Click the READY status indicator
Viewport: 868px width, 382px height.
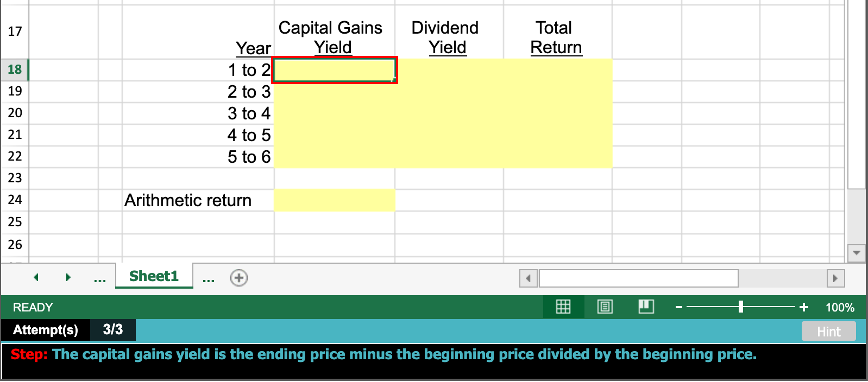[x=33, y=307]
